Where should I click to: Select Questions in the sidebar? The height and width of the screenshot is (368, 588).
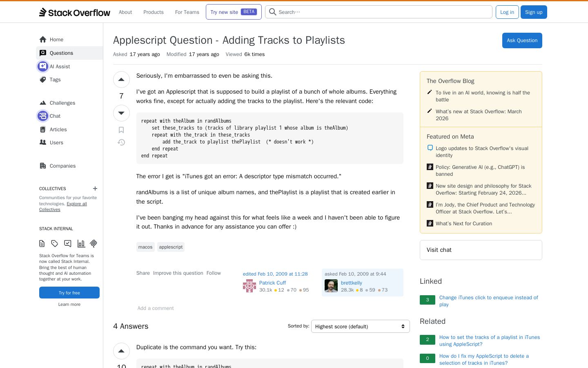click(69, 53)
